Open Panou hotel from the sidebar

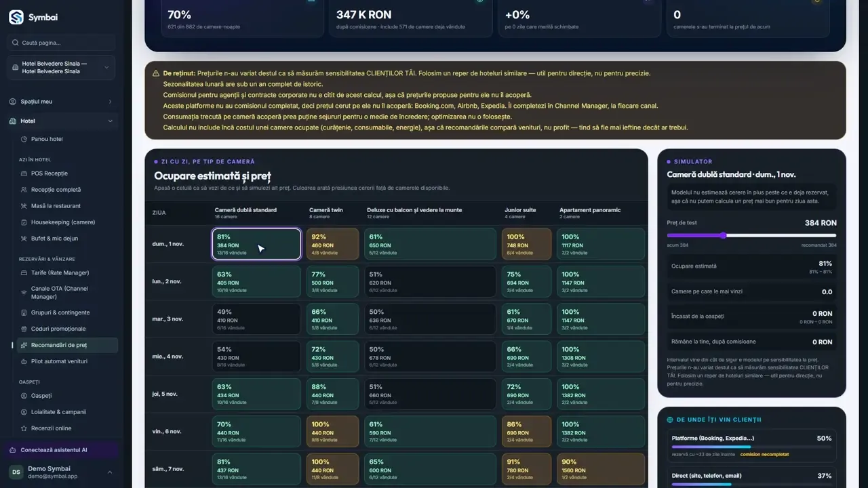tap(47, 139)
